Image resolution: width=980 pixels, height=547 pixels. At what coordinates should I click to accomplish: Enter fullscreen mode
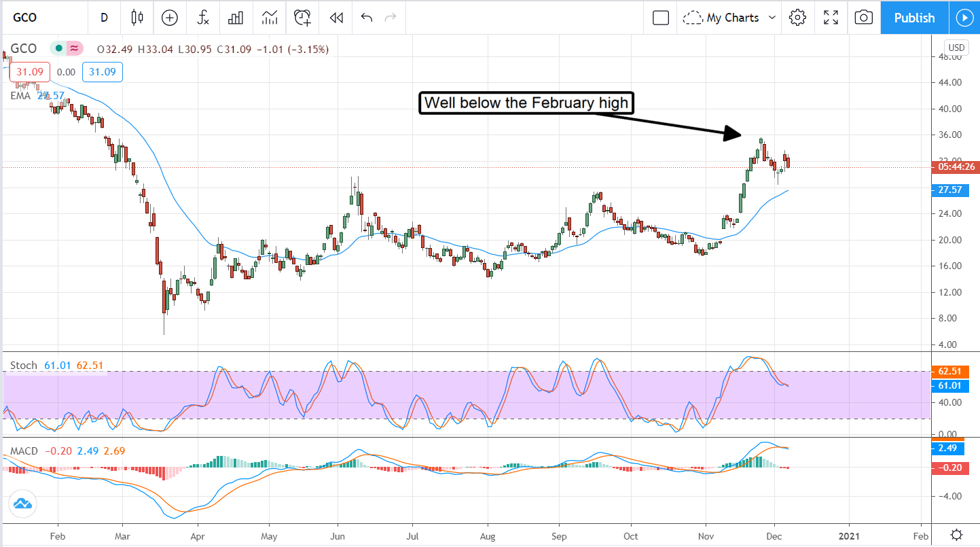click(831, 18)
